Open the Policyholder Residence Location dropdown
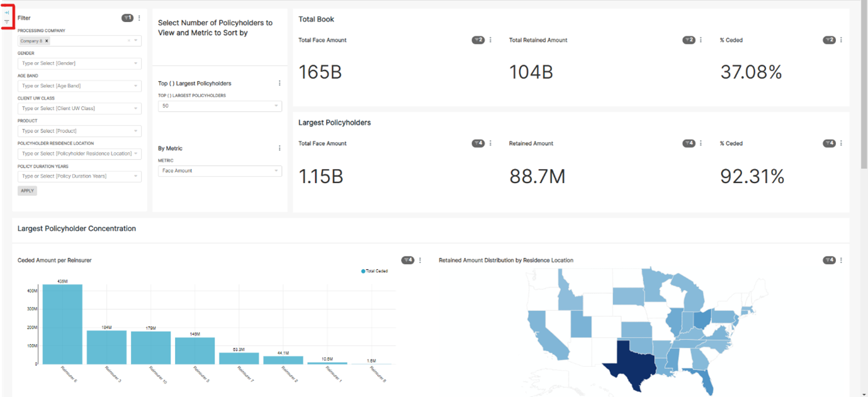This screenshot has height=397, width=868. 79,154
